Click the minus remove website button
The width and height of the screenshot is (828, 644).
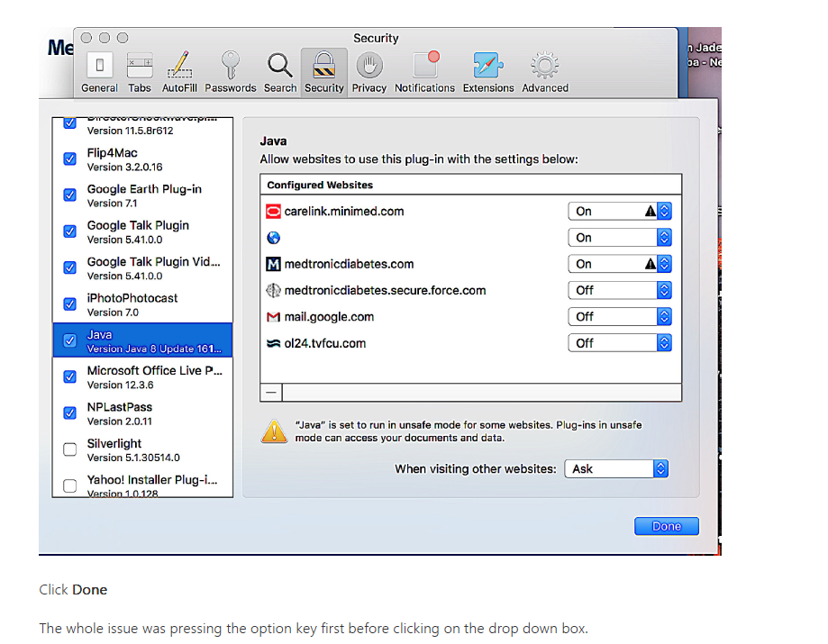[271, 393]
